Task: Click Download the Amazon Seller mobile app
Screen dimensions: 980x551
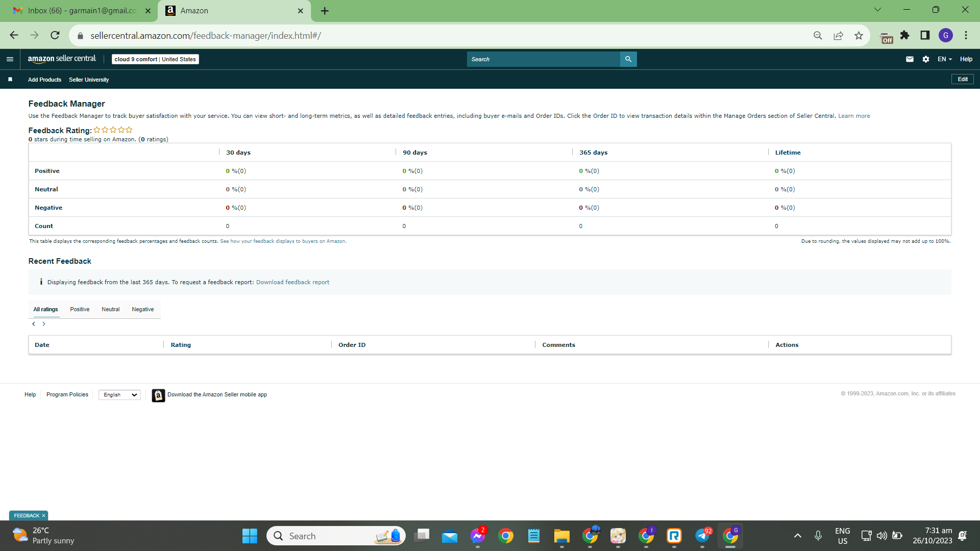Action: click(217, 395)
